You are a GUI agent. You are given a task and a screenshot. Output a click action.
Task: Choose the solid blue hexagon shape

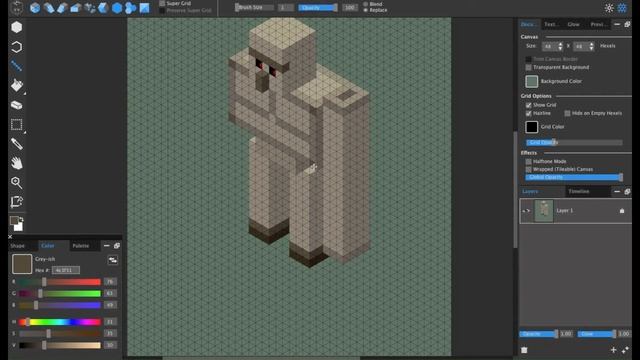pyautogui.click(x=117, y=8)
